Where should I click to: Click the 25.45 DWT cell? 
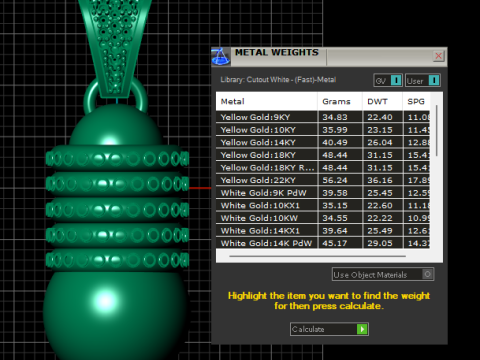coord(382,193)
